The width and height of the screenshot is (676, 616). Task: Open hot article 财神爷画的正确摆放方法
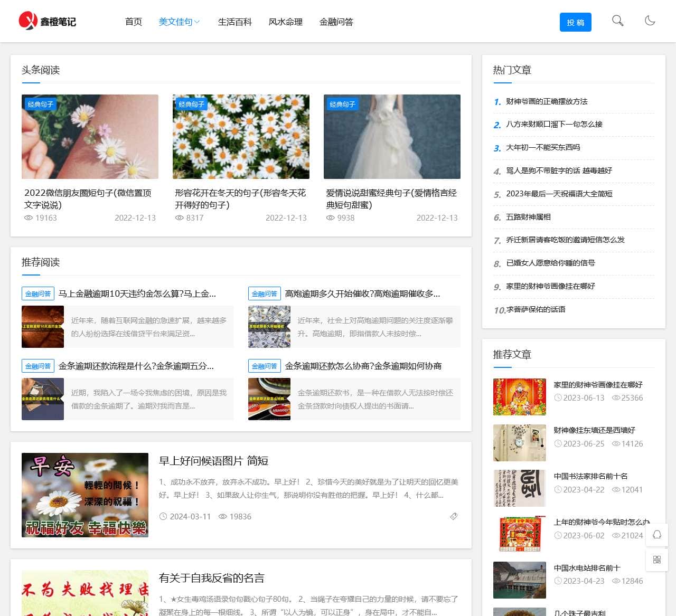pyautogui.click(x=547, y=101)
